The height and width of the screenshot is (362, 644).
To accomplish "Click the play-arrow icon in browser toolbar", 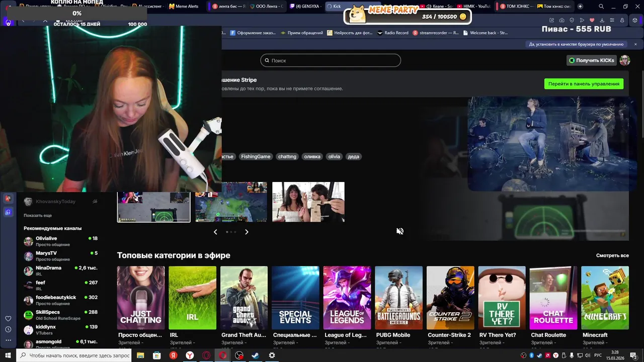I will (582, 20).
